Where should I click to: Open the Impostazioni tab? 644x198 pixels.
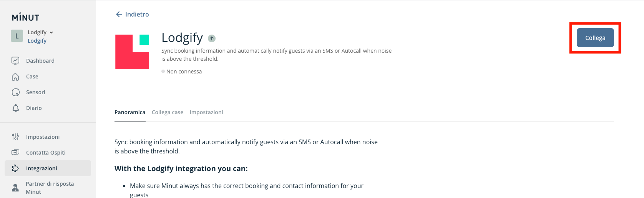(206, 112)
